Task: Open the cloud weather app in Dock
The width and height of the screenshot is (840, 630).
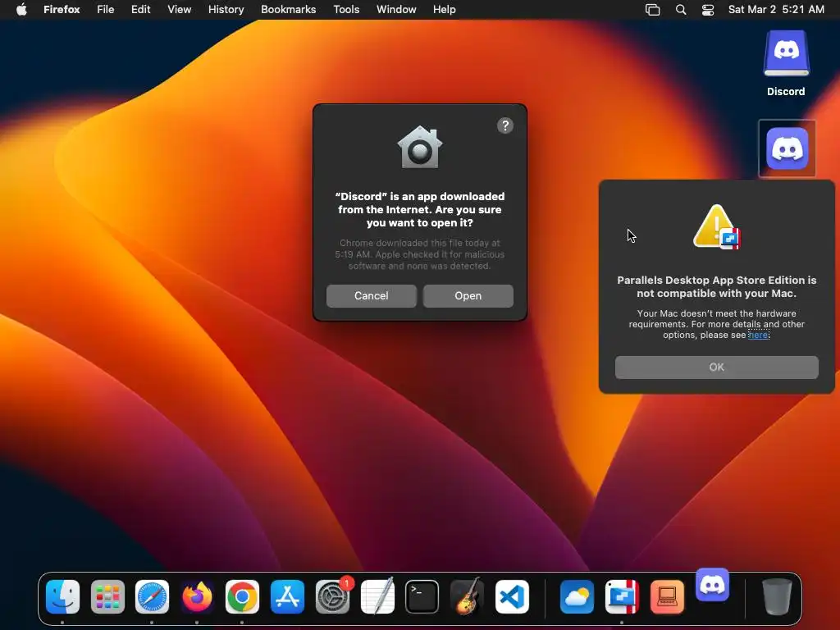Action: pos(577,596)
